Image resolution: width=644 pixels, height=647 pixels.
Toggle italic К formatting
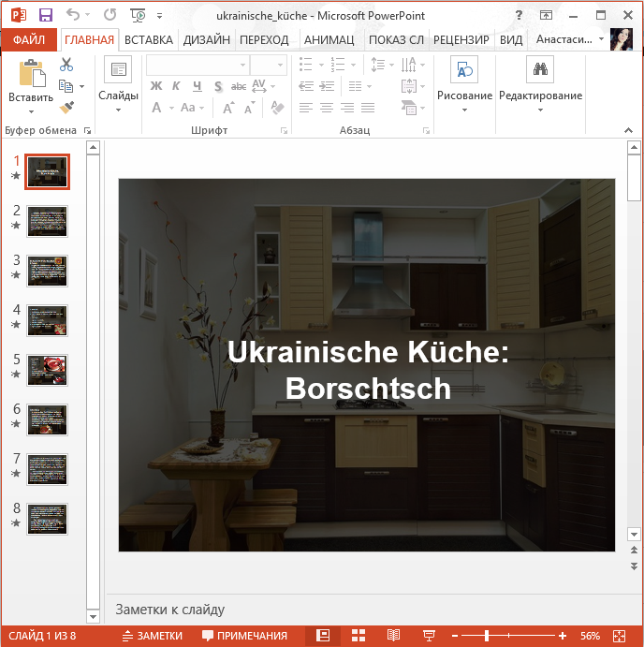176,86
